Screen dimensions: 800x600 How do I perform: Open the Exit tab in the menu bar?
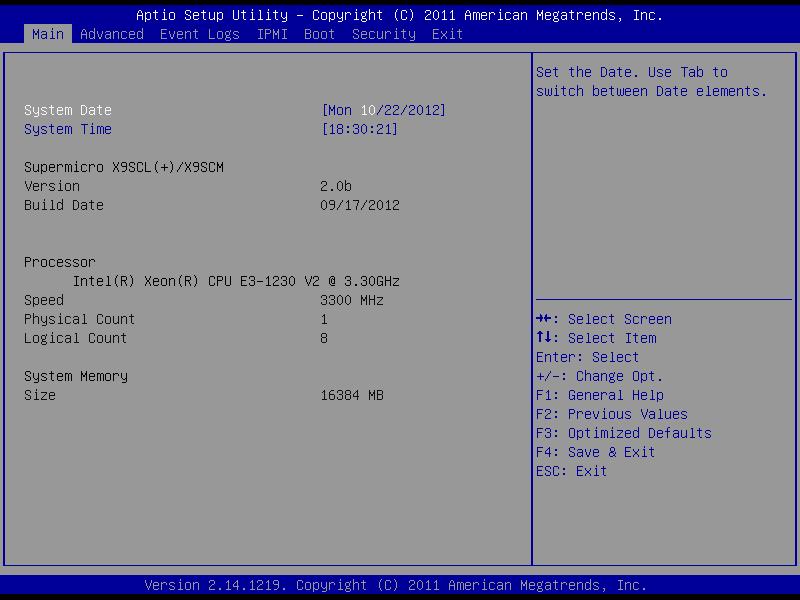[x=447, y=34]
